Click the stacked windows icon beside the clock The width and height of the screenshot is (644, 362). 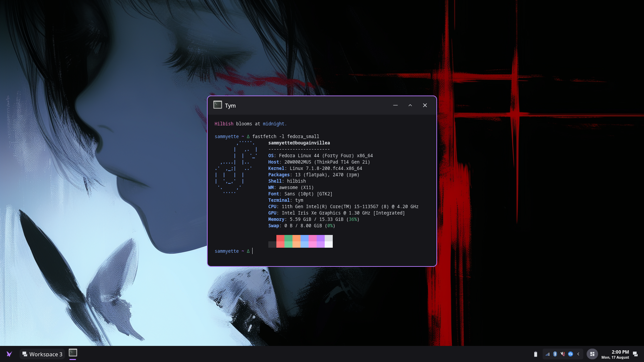tap(635, 354)
